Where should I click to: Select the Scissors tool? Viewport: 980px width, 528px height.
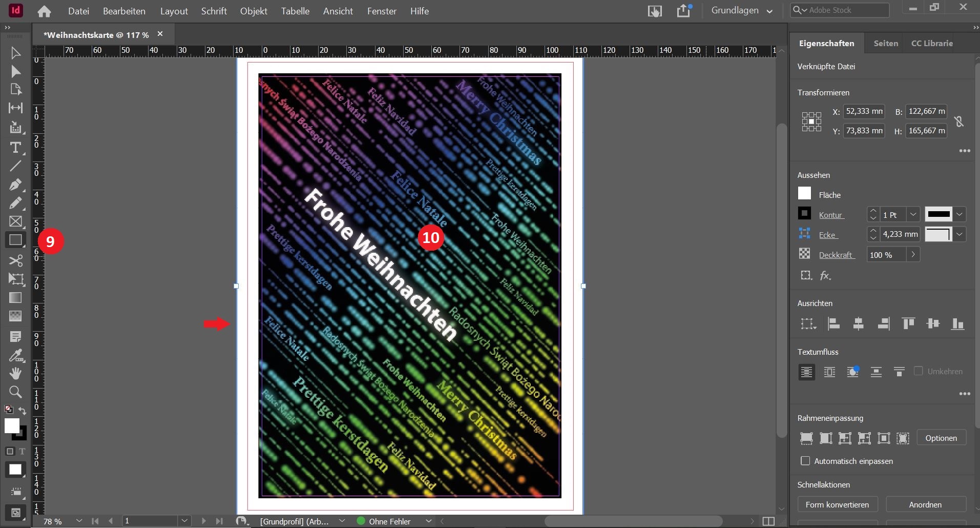click(15, 260)
